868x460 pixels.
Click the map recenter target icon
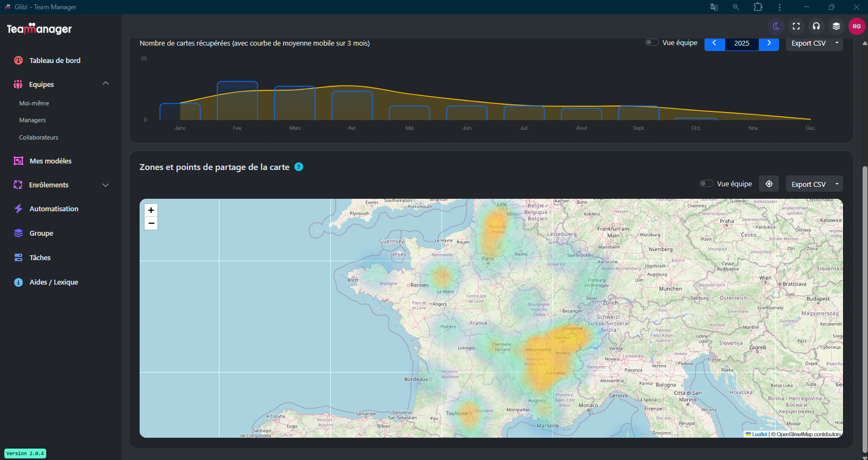pyautogui.click(x=769, y=184)
